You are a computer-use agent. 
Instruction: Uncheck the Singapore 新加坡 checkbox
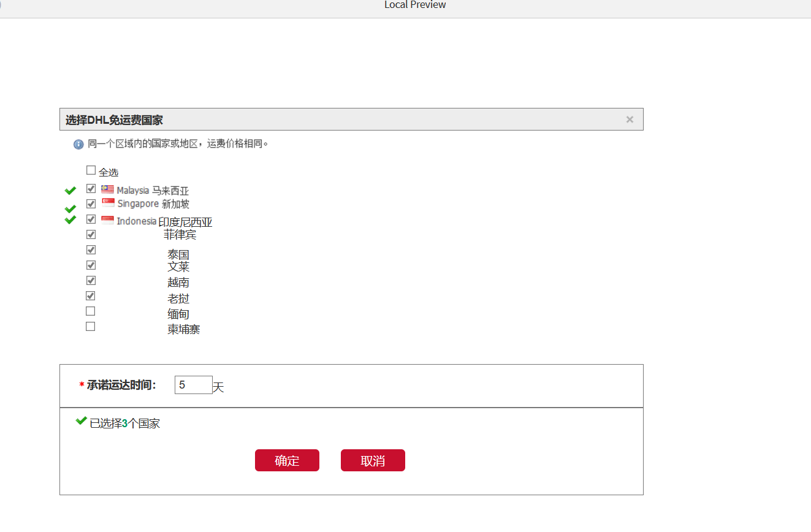point(91,203)
